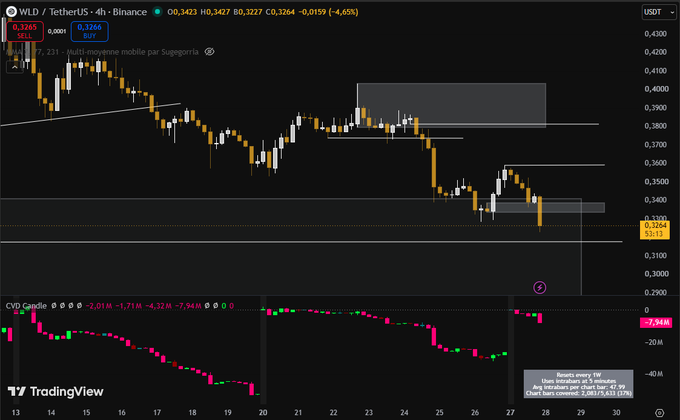The image size is (680, 420).
Task: Click the blue BUY 0,3266 button
Action: (x=89, y=31)
